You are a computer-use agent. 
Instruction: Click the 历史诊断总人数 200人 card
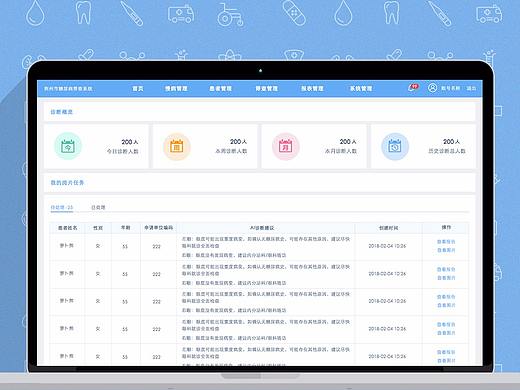(423, 146)
